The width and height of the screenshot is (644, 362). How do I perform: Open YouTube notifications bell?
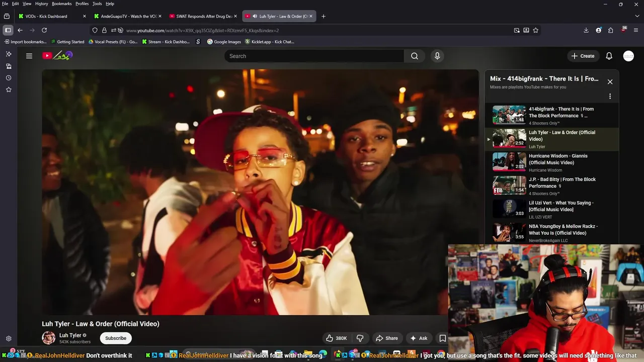pyautogui.click(x=609, y=56)
